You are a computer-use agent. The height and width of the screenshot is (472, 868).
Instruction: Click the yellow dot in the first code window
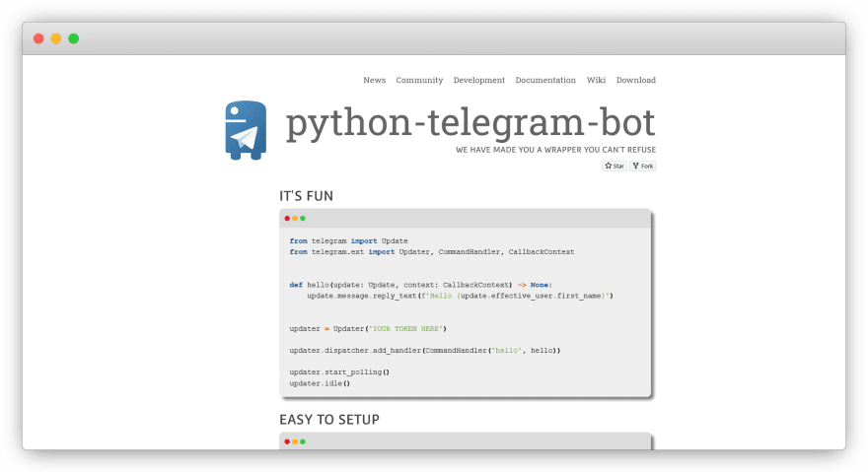click(295, 219)
